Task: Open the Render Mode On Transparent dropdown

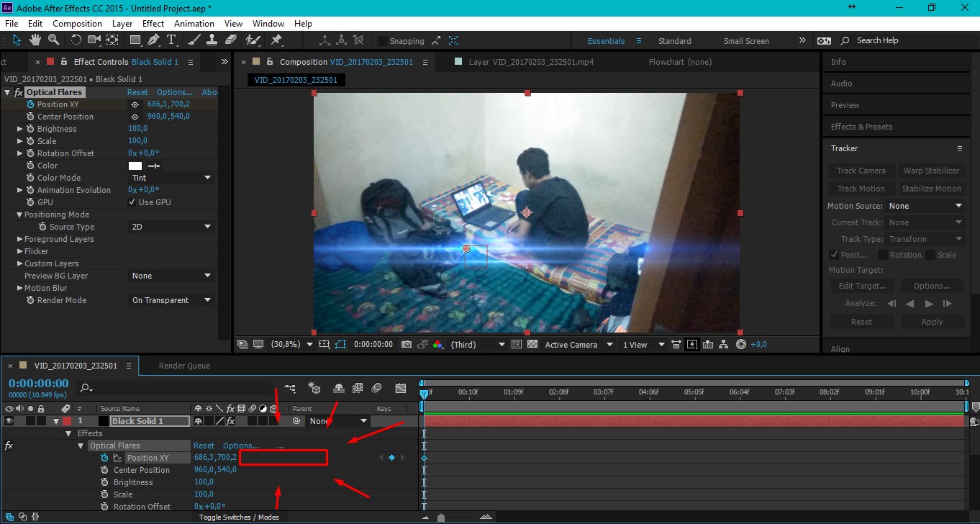Action: [x=171, y=300]
